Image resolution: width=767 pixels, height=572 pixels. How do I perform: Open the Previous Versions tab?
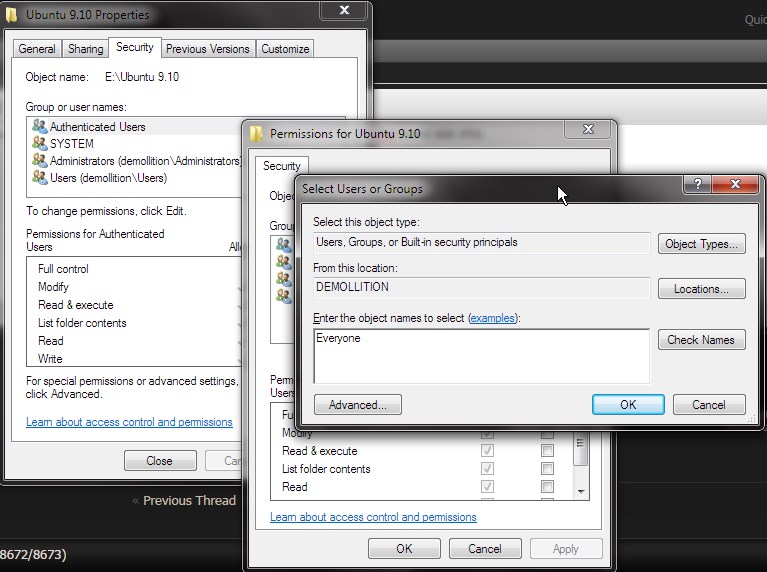pyautogui.click(x=207, y=49)
